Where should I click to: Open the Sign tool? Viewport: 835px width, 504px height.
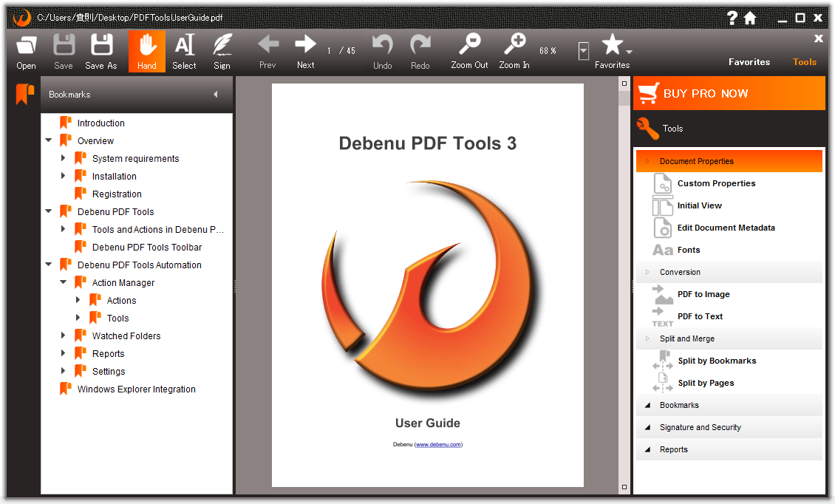pyautogui.click(x=222, y=52)
